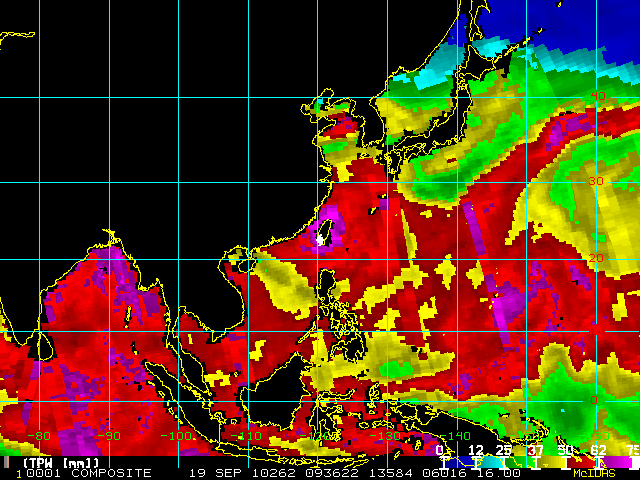Click the "06016" value in the status line
This screenshot has width=640, height=480.
click(x=444, y=473)
